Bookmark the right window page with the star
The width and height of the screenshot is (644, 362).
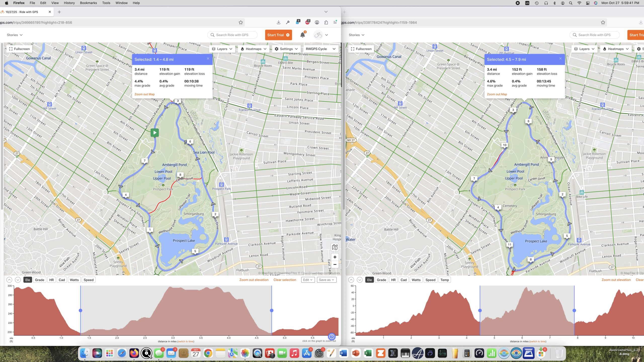(603, 22)
